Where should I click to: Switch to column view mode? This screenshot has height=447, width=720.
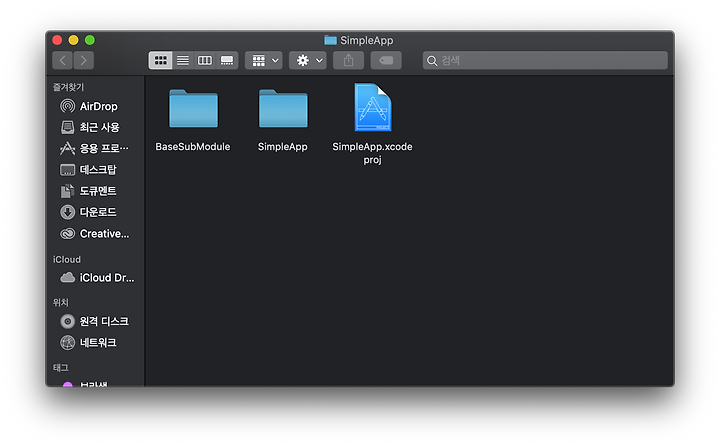tap(205, 60)
